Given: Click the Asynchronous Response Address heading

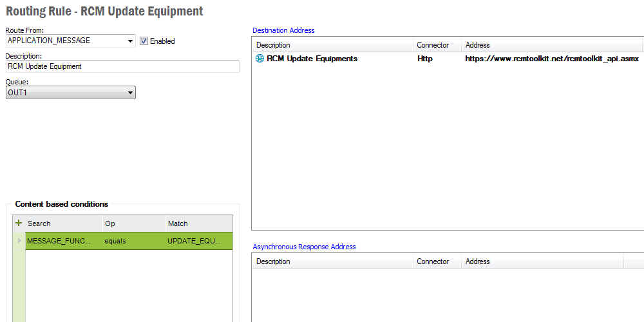Looking at the screenshot, I should pos(304,247).
